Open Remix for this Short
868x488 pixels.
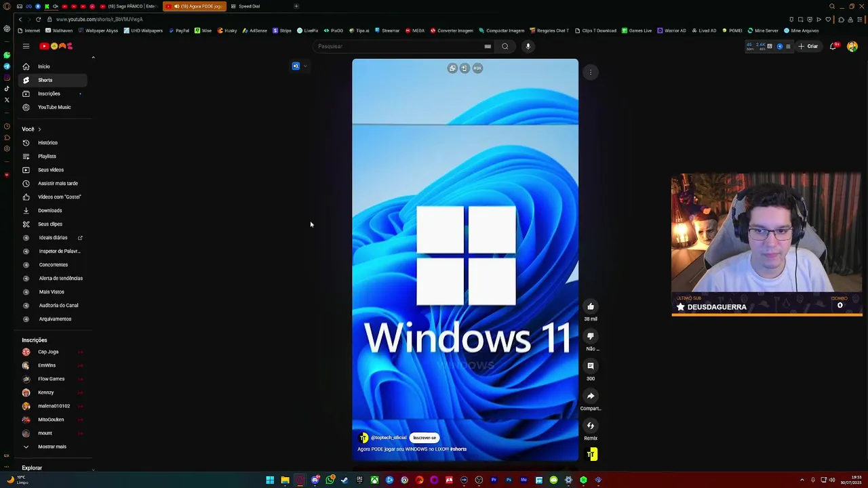pyautogui.click(x=591, y=426)
